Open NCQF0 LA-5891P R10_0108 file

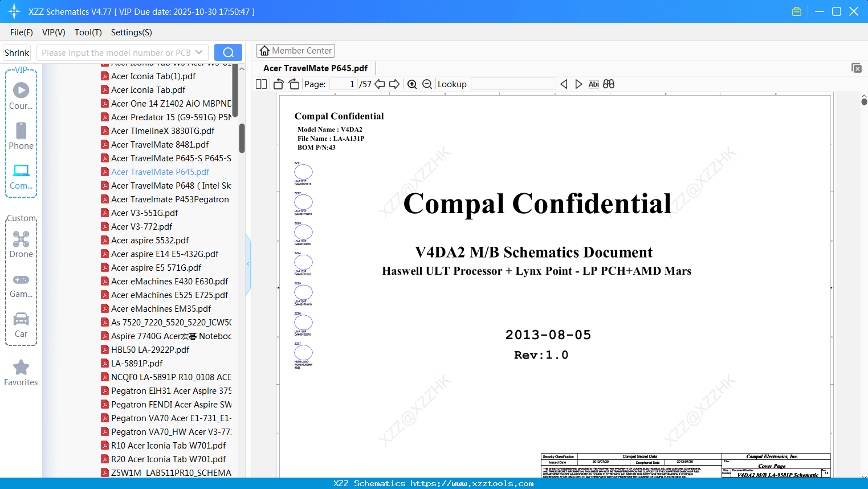click(166, 377)
